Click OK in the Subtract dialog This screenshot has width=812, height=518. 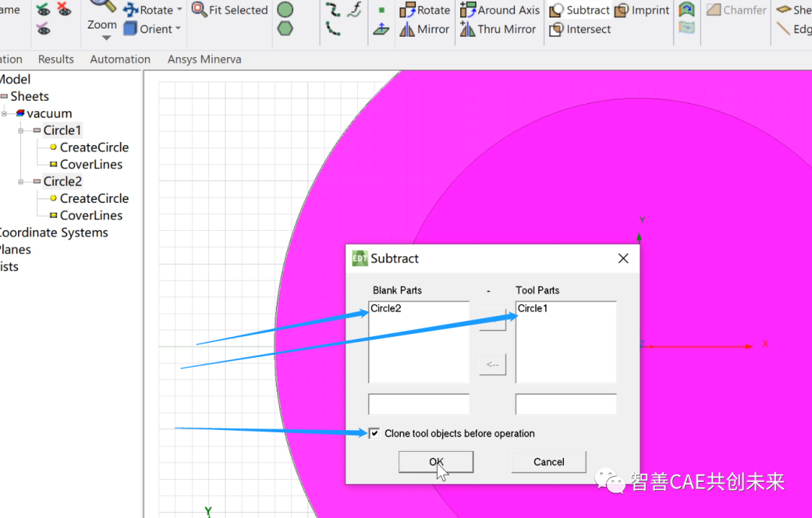coord(435,462)
